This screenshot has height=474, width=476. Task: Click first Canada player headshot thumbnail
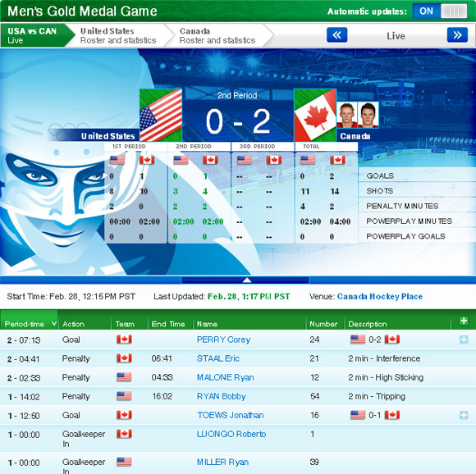click(x=347, y=115)
